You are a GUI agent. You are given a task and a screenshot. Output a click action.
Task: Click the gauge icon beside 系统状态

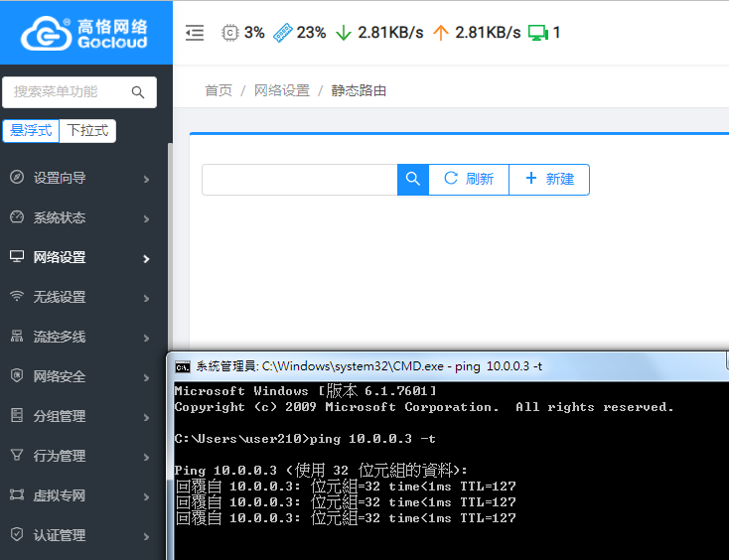[17, 217]
